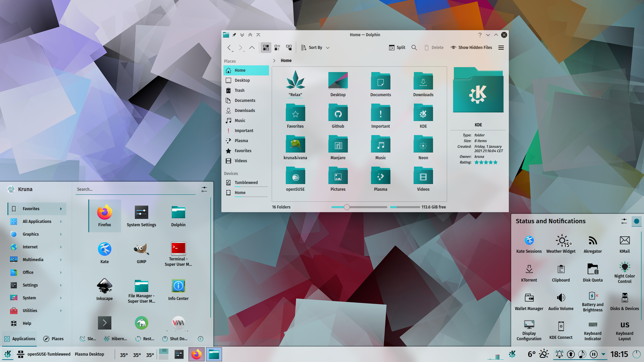The image size is (644, 362).
Task: Expand the Favorites category arrow in launcher
Action: coord(61,209)
